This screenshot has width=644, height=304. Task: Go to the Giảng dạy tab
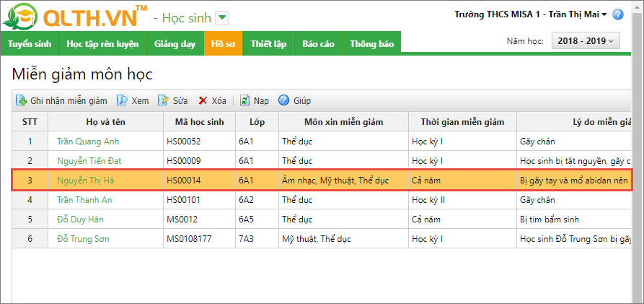pyautogui.click(x=175, y=44)
